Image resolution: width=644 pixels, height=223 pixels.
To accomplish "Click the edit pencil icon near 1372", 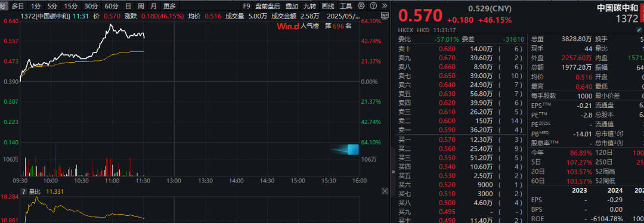I will pyautogui.click(x=638, y=30).
